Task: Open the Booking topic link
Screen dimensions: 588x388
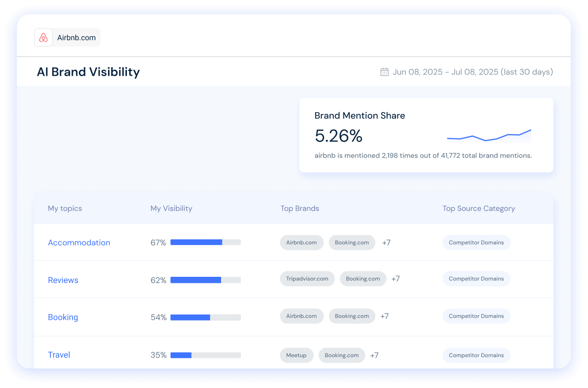Action: [63, 317]
